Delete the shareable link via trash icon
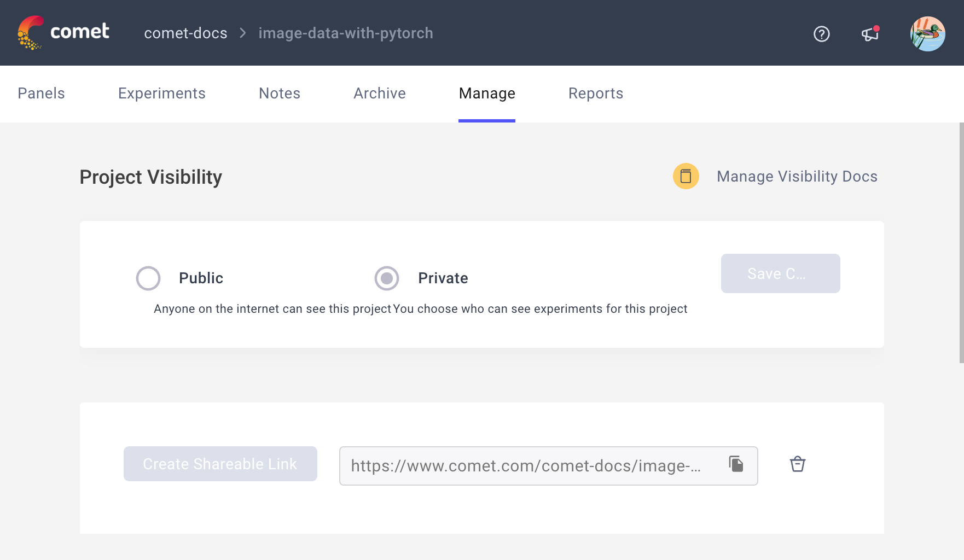964x560 pixels. (797, 464)
